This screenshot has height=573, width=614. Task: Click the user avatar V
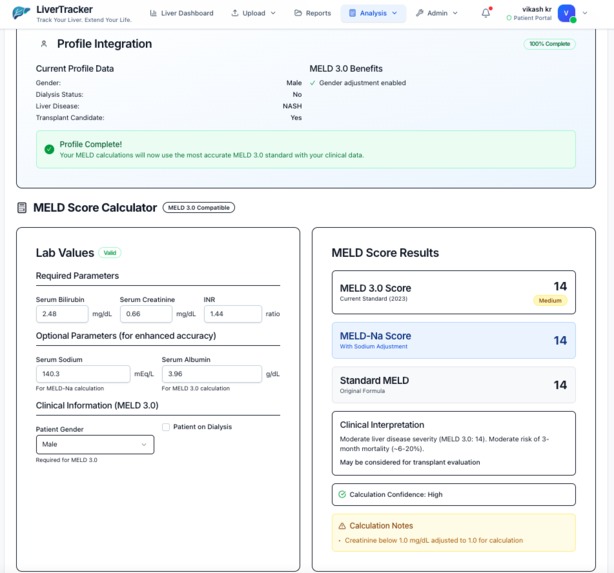566,13
